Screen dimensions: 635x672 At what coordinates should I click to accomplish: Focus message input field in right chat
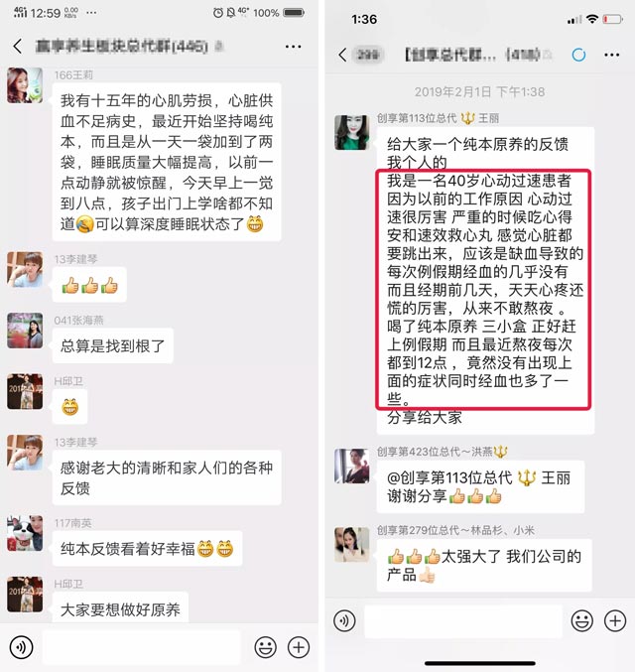pyautogui.click(x=462, y=620)
